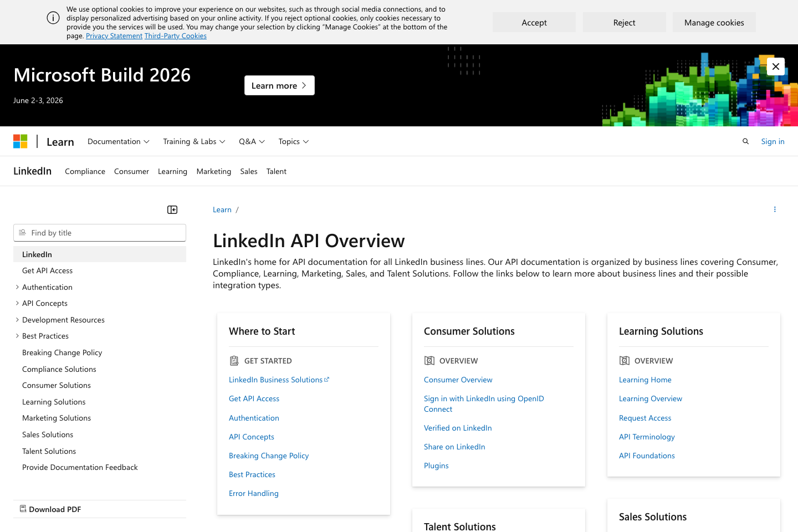Click the info icon in the cookie banner
Image resolution: width=798 pixels, height=532 pixels.
53,17
